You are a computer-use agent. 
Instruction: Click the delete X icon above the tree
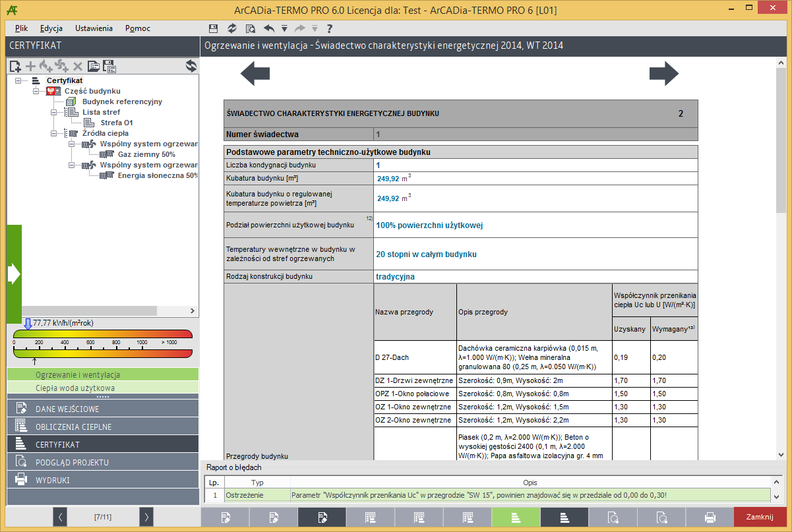coord(77,66)
